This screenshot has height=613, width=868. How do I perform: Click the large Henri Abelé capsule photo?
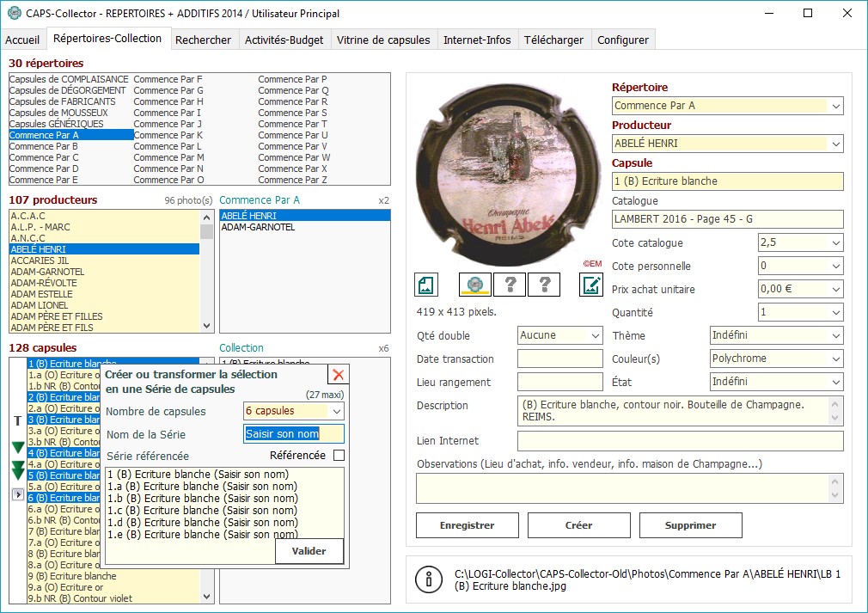pyautogui.click(x=509, y=175)
